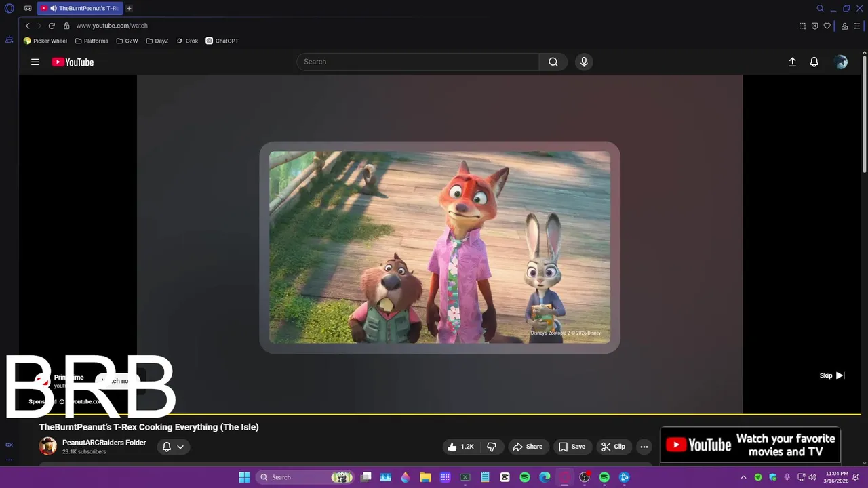Open the ad blocker shield icon
868x488 pixels.
click(815, 26)
